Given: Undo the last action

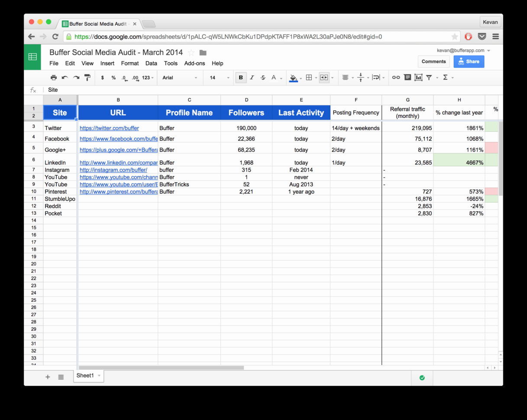Looking at the screenshot, I should click(x=65, y=78).
